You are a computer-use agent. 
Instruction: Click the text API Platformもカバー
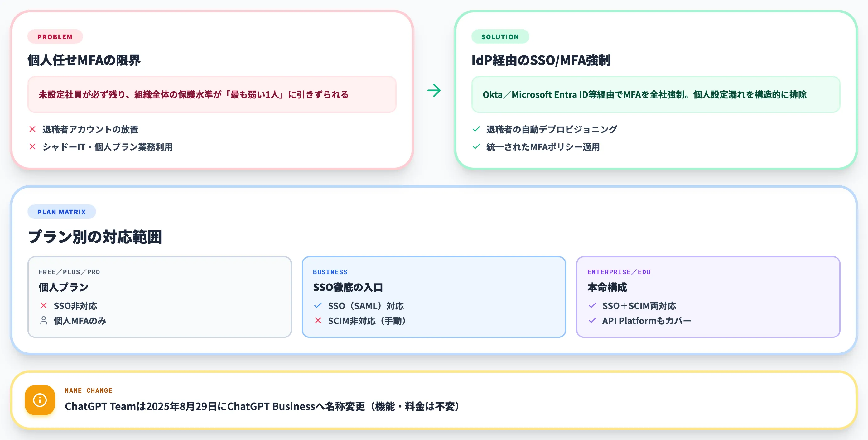click(x=646, y=320)
